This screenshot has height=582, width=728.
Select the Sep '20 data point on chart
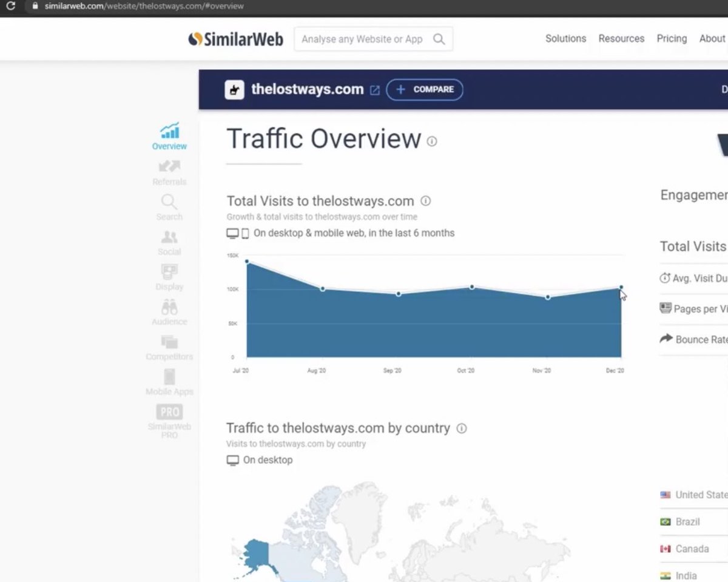[x=399, y=294]
